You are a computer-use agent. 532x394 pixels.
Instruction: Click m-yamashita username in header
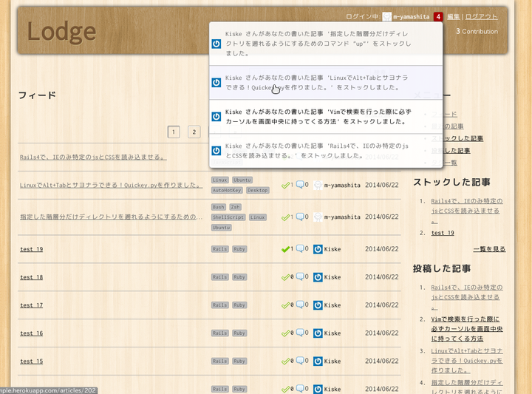[412, 16]
